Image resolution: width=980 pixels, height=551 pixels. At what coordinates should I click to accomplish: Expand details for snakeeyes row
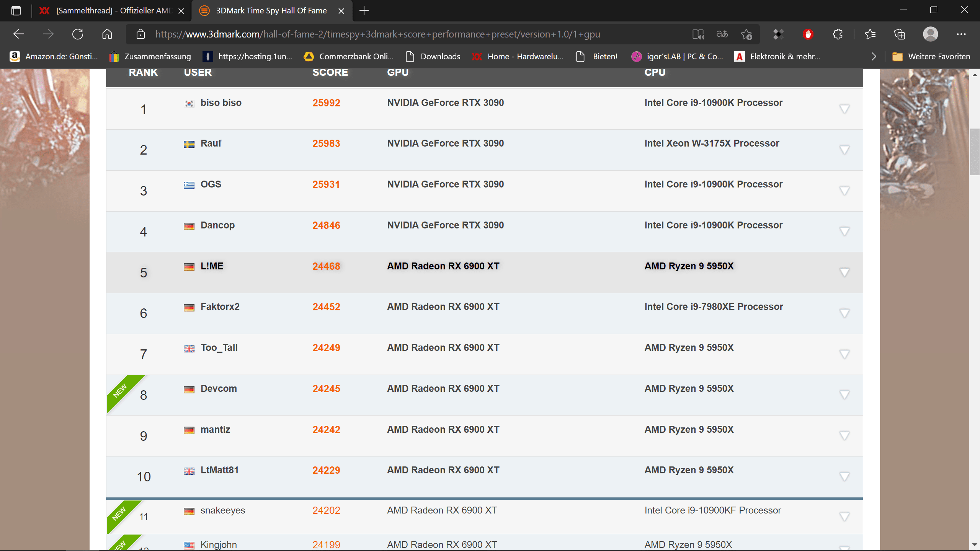pos(844,517)
